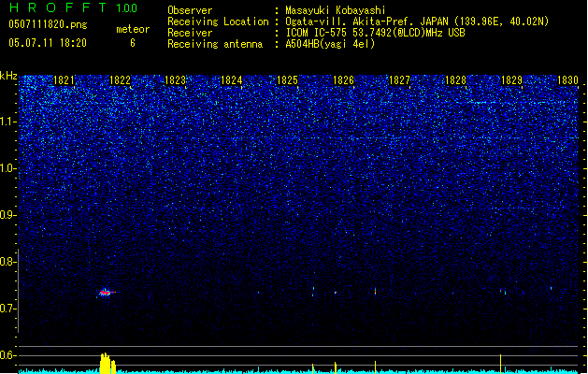Click the meteor echo streak after 1826
588x374 pixels.
(375, 292)
